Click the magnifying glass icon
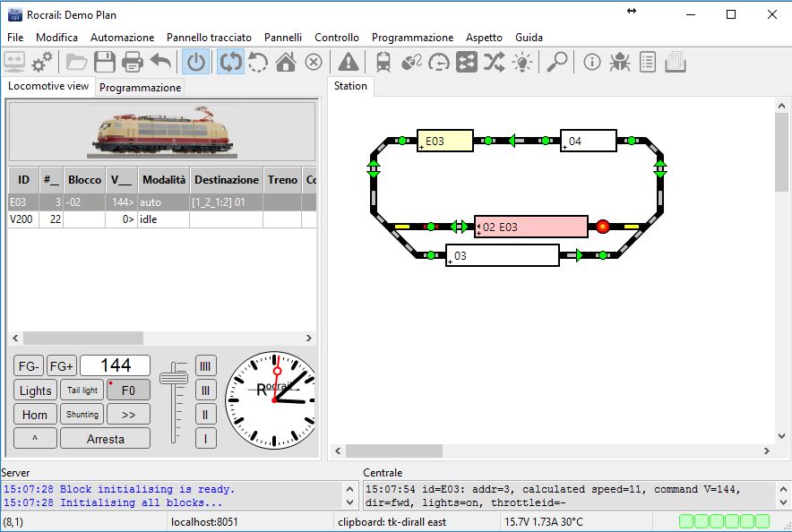Viewport: 792px width, 532px height. tap(557, 63)
